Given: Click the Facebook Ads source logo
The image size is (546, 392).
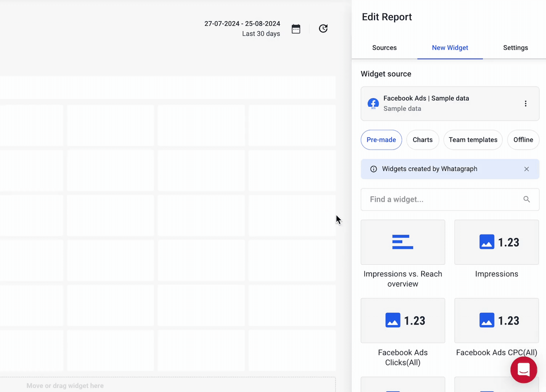Looking at the screenshot, I should tap(373, 103).
